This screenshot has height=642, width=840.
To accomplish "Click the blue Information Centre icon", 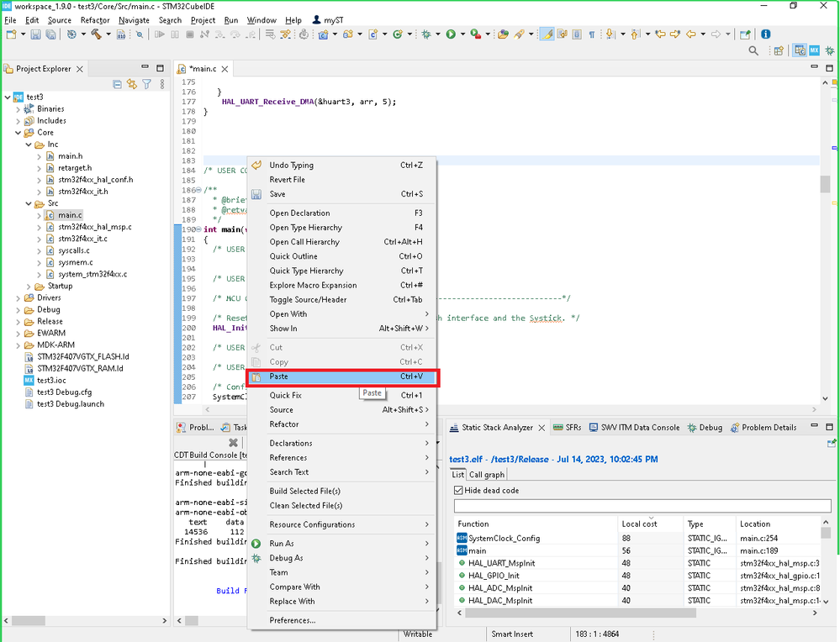I will (x=766, y=34).
